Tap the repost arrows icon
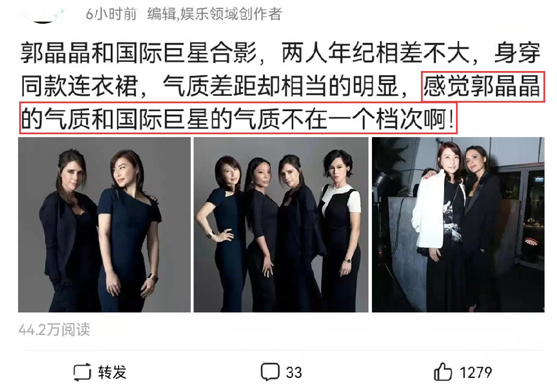Screen dimensions: 557x392 [82, 372]
